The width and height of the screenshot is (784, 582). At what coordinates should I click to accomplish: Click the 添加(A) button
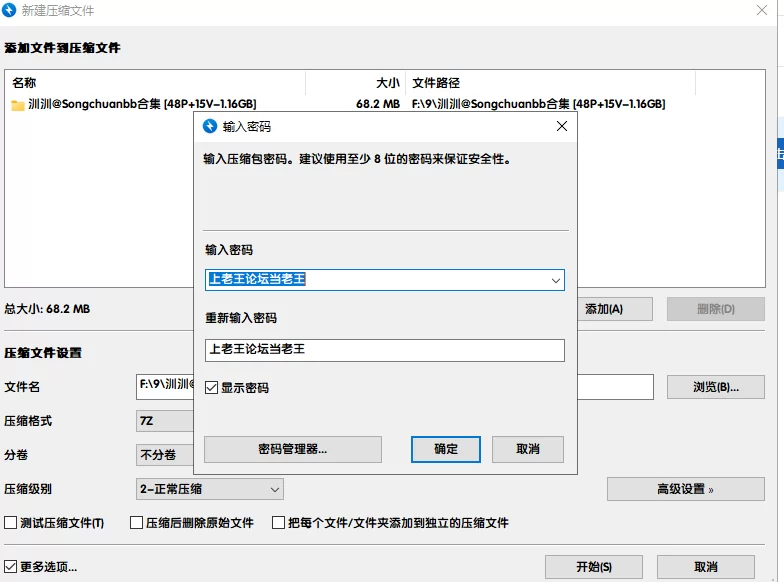coord(614,309)
